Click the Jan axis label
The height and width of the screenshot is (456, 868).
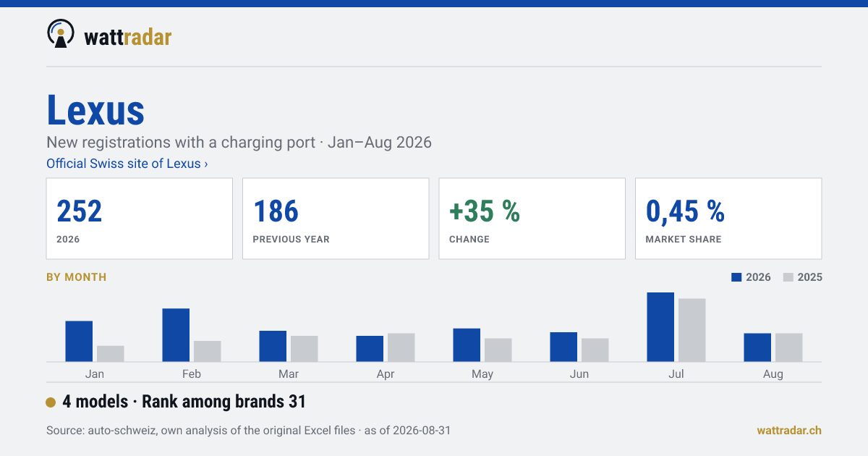pos(95,374)
